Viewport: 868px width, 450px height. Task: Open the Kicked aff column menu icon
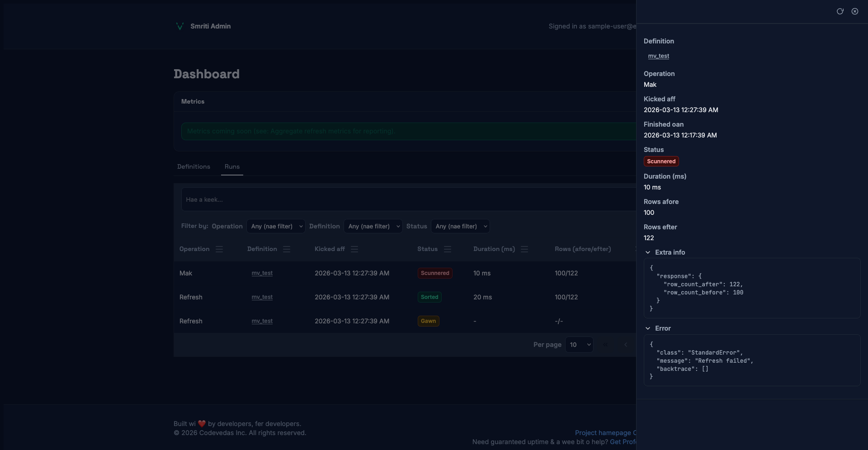354,249
